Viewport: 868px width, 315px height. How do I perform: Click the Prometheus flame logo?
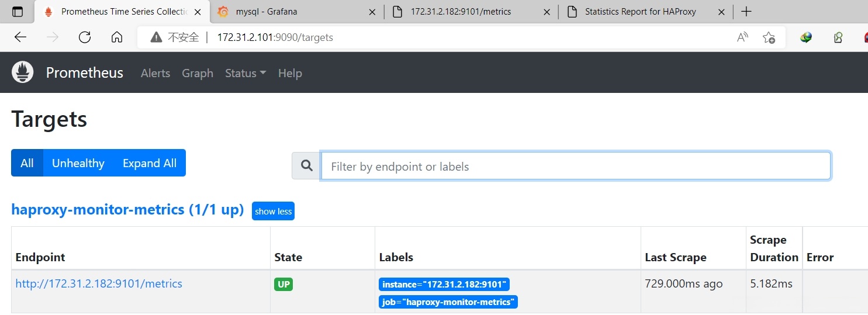pos(23,72)
